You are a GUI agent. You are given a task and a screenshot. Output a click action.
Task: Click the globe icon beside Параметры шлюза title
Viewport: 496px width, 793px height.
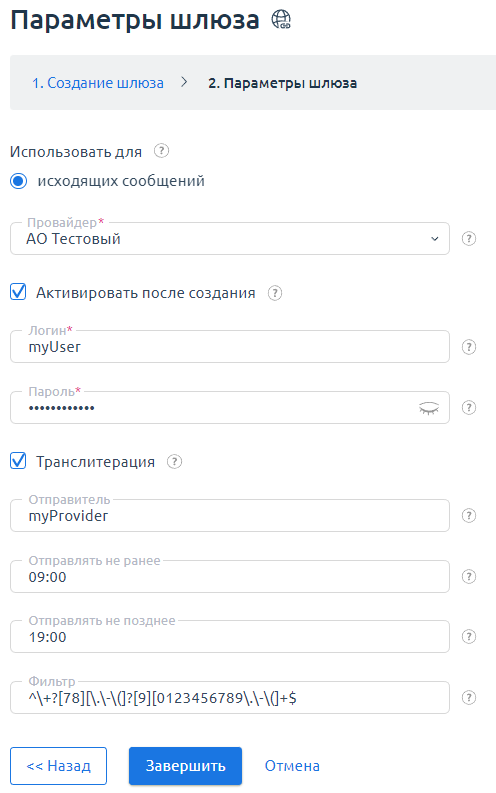(281, 20)
